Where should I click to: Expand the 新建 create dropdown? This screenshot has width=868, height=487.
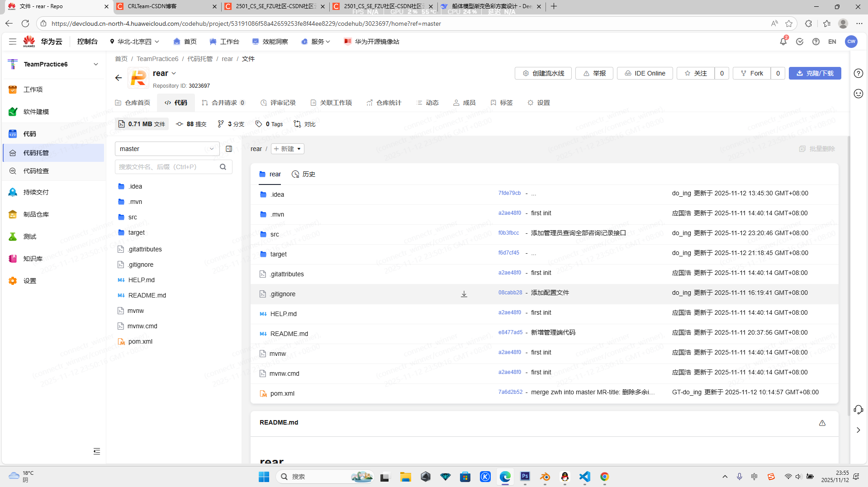coord(287,148)
